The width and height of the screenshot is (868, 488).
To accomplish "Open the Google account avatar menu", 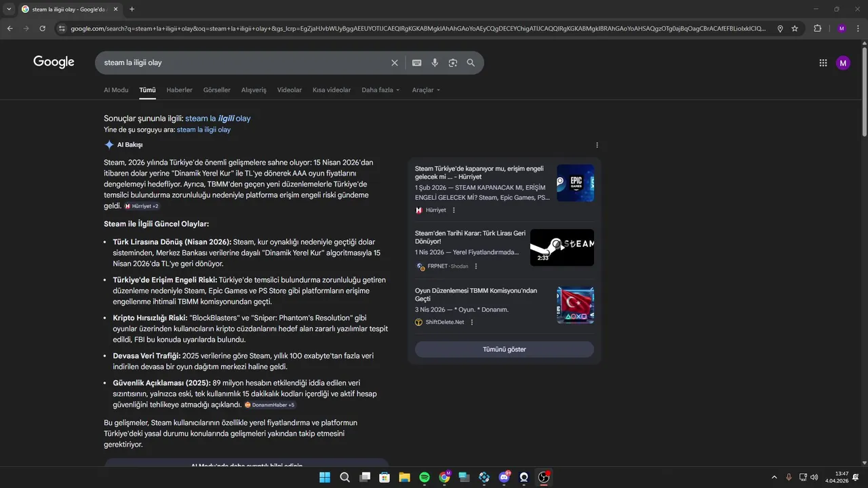I will point(843,63).
